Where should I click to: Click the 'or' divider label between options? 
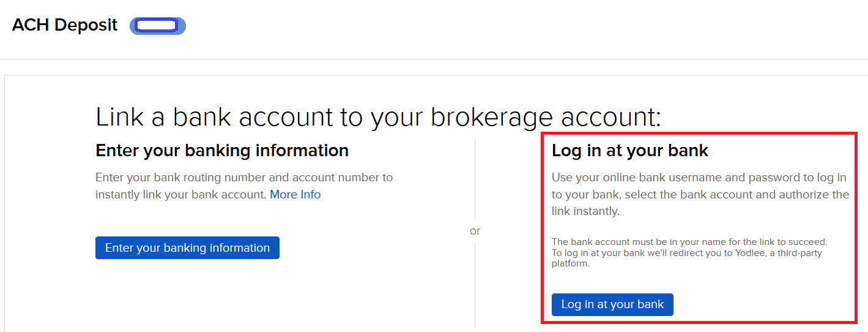pos(475,231)
